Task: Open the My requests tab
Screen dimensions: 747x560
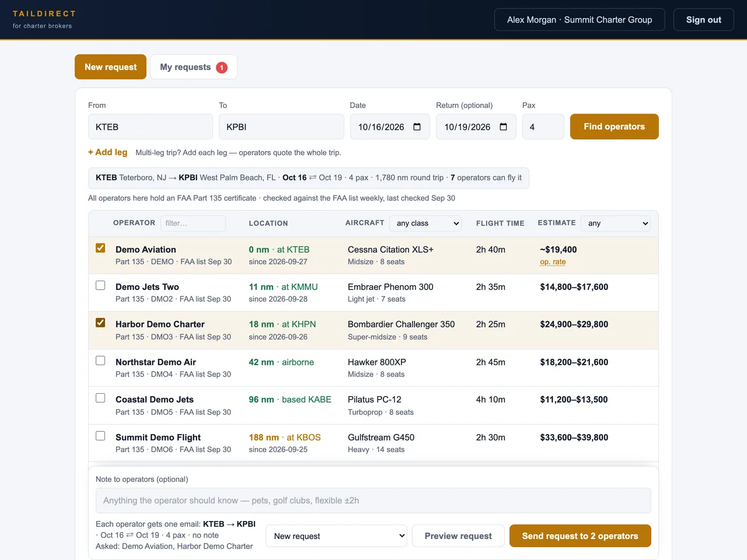Action: (x=194, y=67)
